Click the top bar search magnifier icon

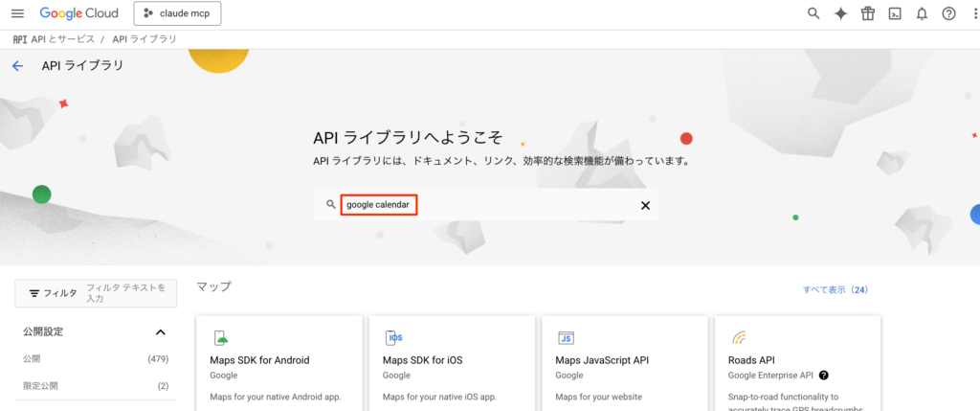[x=813, y=13]
